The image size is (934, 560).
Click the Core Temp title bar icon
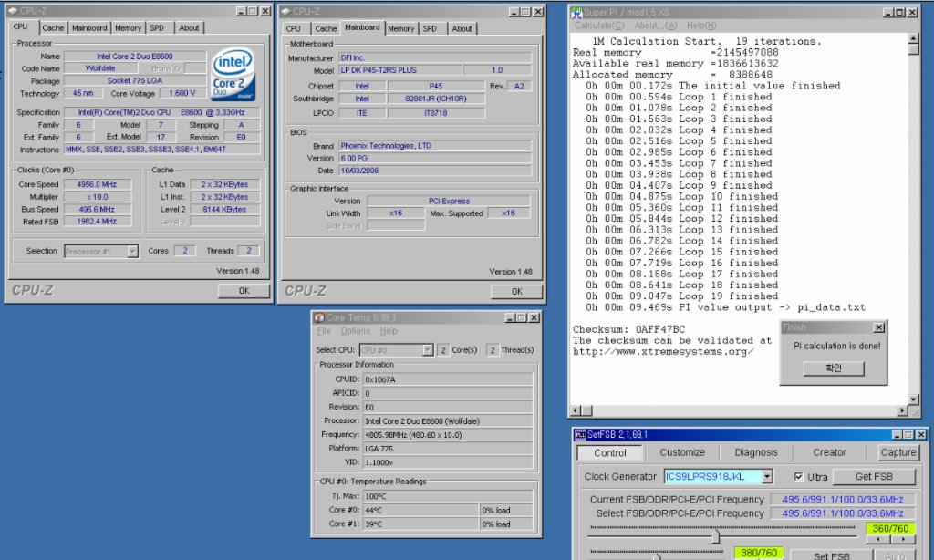tap(319, 317)
